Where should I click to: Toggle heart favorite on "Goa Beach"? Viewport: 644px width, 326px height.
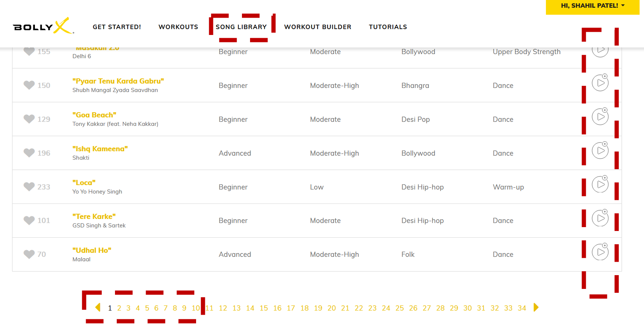pyautogui.click(x=29, y=119)
